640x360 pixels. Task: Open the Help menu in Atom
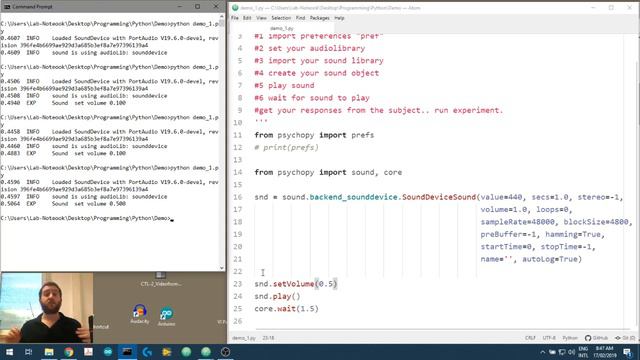pyautogui.click(x=339, y=18)
